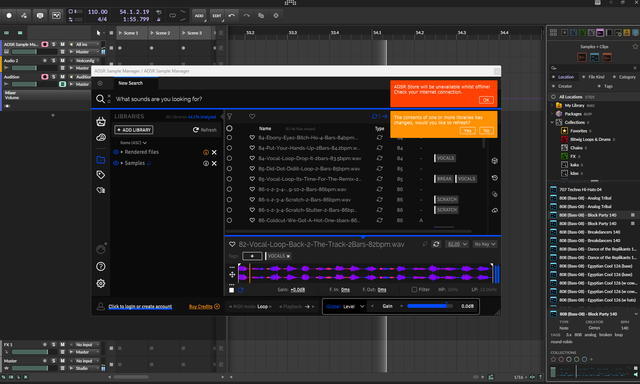The image size is (640, 384).
Task: Solo the ADSR Sample Manager track
Action: [53, 44]
